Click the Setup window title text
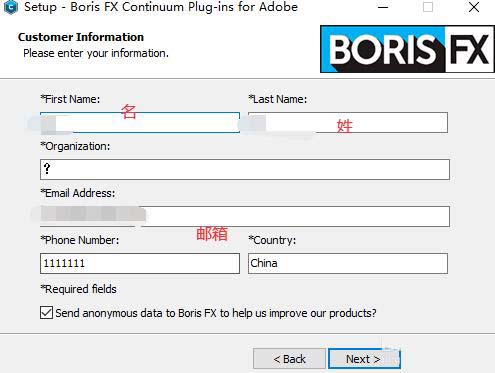 (x=161, y=7)
